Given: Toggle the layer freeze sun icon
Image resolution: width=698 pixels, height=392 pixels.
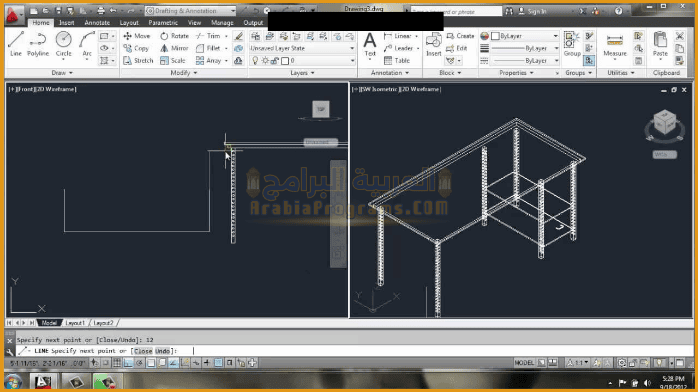Looking at the screenshot, I should tap(265, 61).
